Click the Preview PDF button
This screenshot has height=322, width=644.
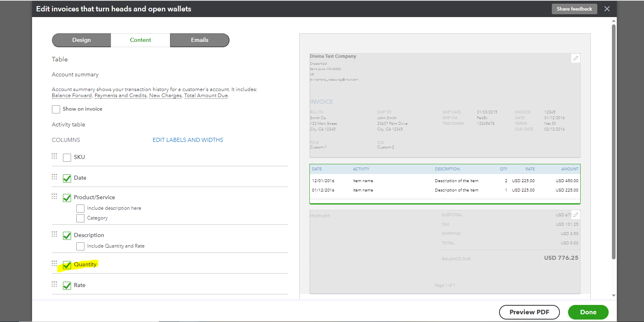coord(529,312)
